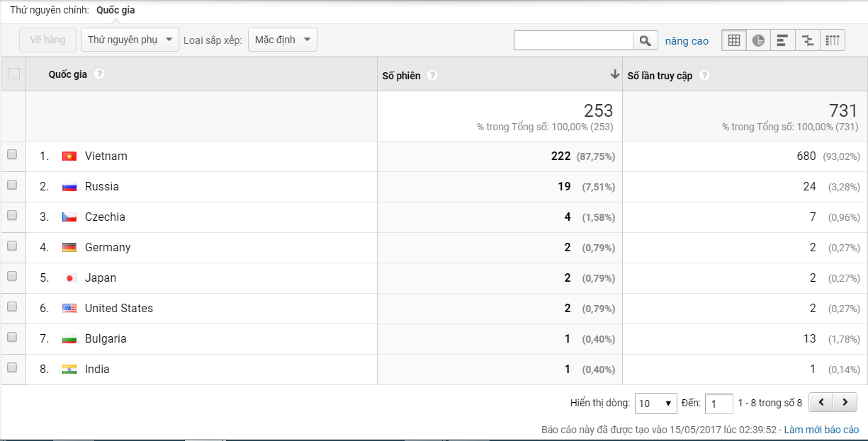Select the Russia row checkbox
Image resolution: width=868 pixels, height=441 pixels.
(12, 185)
